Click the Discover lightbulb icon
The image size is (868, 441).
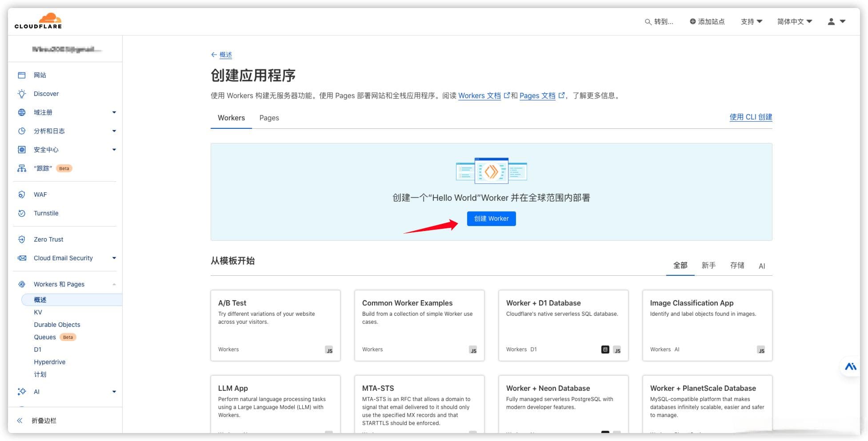coord(21,94)
